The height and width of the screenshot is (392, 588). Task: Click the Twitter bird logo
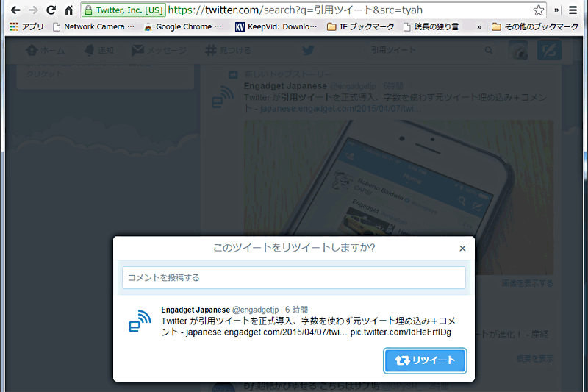[x=308, y=50]
